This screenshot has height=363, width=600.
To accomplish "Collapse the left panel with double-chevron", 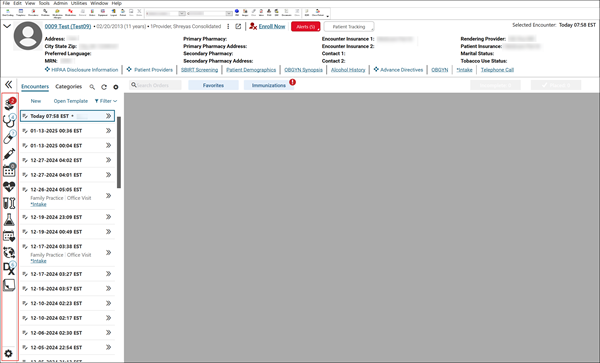I will [8, 85].
